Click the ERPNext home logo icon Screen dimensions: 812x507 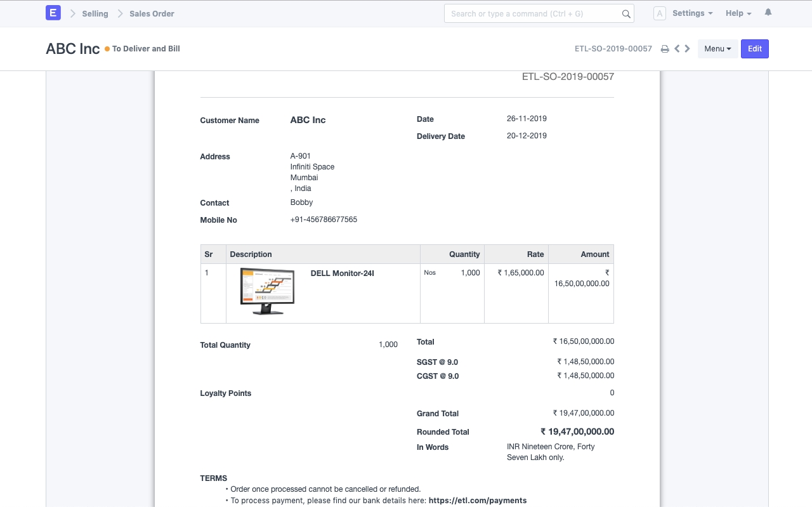(x=53, y=13)
